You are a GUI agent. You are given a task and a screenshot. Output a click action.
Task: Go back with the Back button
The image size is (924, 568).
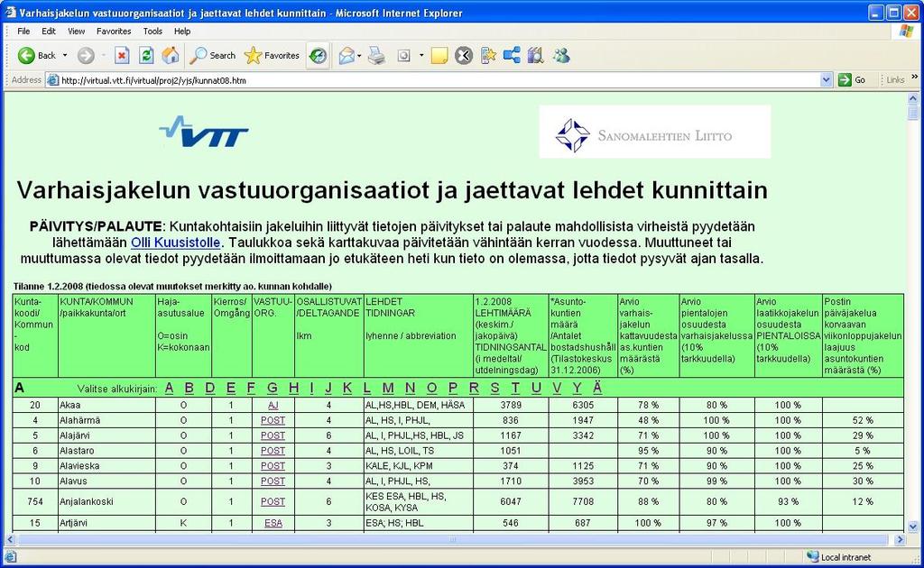(36, 55)
